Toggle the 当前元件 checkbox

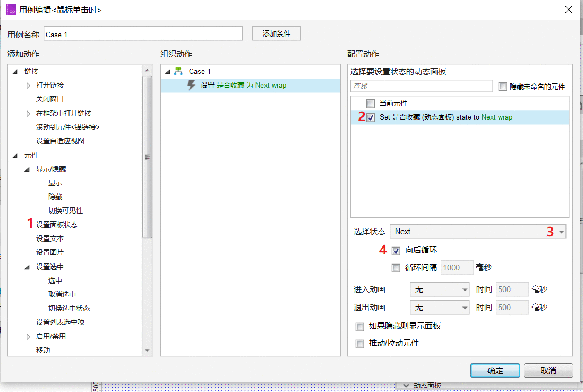370,104
